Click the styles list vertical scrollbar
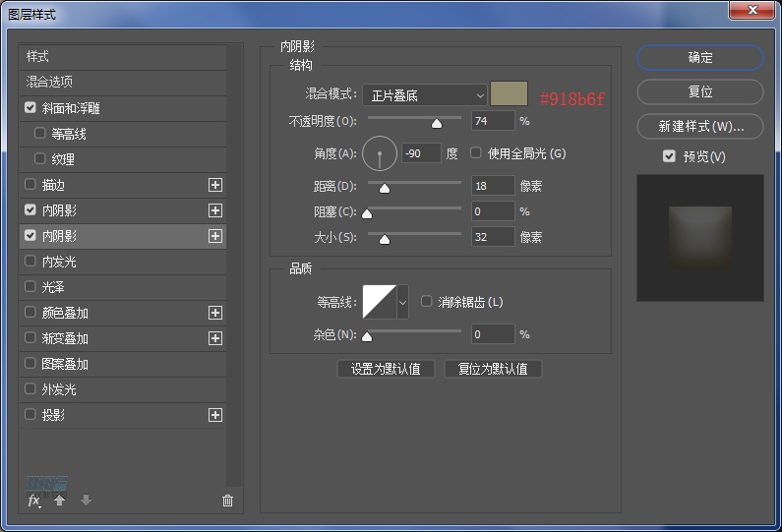 [x=233, y=266]
